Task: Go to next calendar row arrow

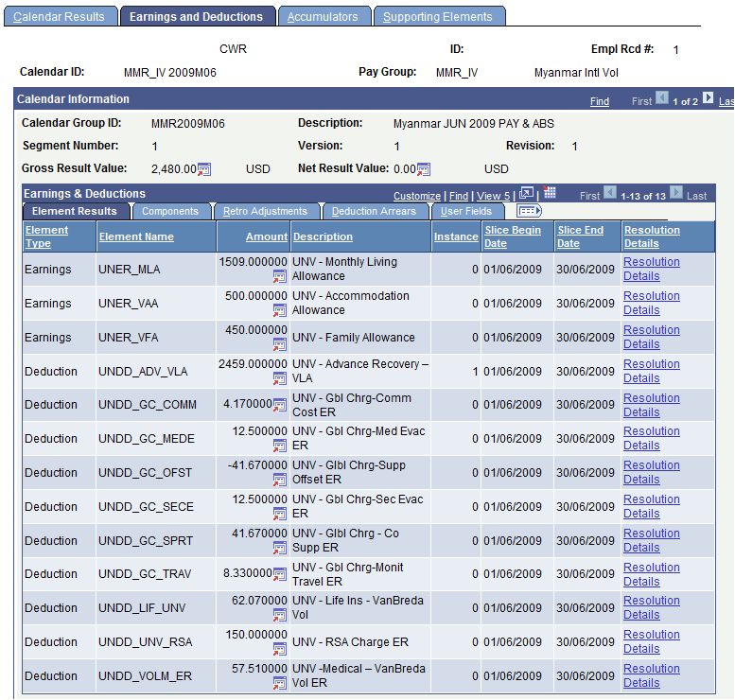Action: point(708,98)
